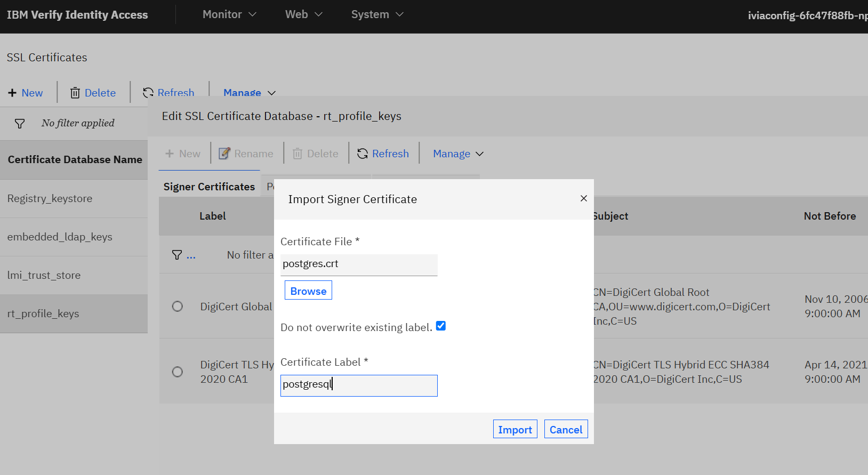Click New in SSL Certificates toolbar
This screenshot has width=868, height=475.
pyautogui.click(x=25, y=93)
